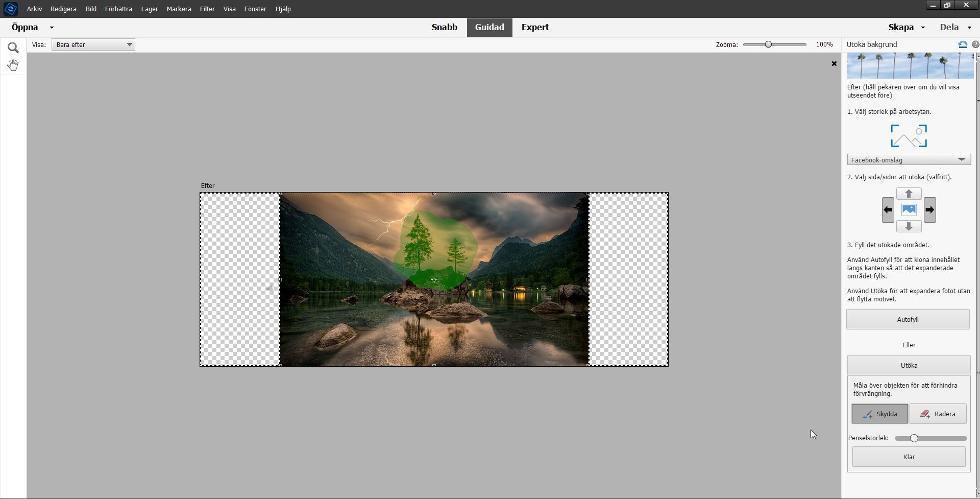Image resolution: width=980 pixels, height=499 pixels.
Task: Switch to the Expert tab
Action: coord(535,28)
